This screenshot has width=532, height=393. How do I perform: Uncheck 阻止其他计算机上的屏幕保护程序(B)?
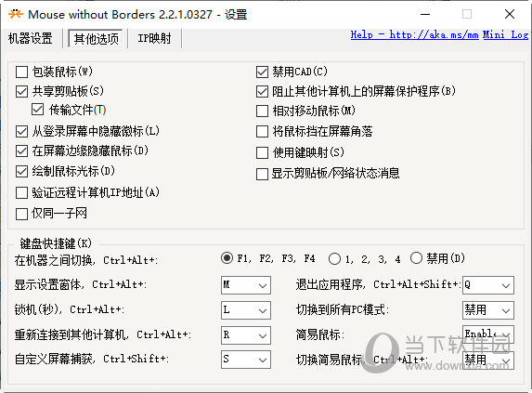point(262,91)
